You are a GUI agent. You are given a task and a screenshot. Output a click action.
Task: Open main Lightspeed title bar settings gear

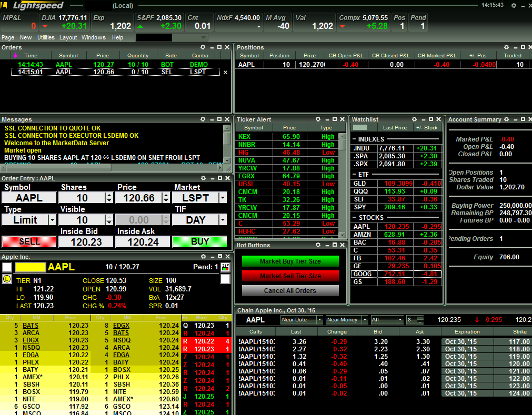(514, 5)
